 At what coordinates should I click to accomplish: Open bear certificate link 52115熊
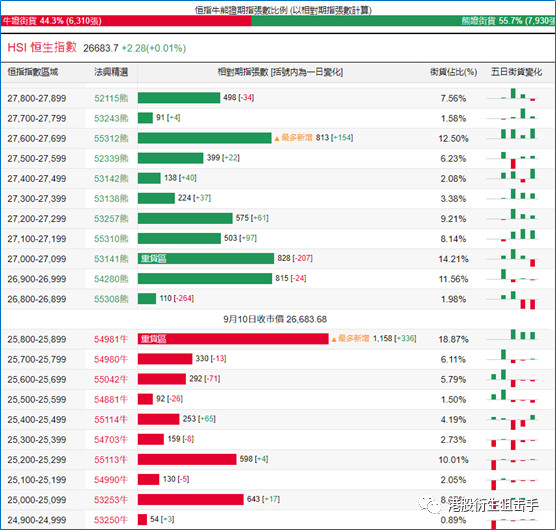pyautogui.click(x=111, y=98)
